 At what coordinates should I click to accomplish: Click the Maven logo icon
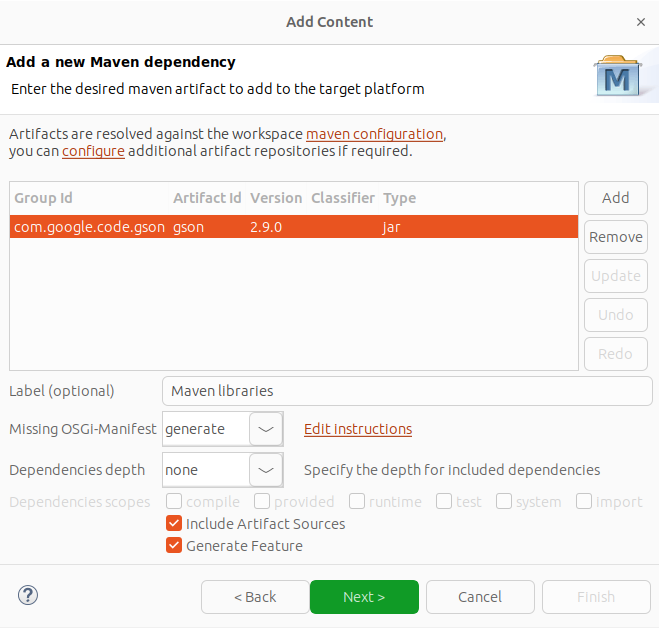[x=618, y=76]
